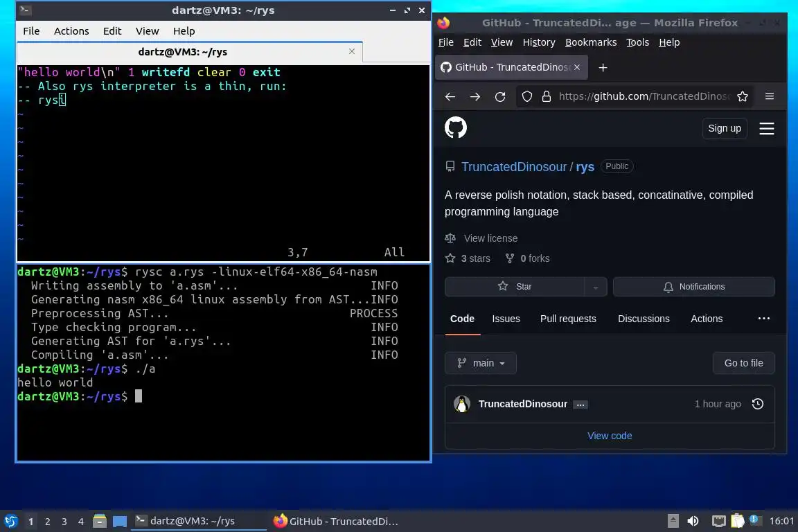Switch to the Issues tab
Viewport: 798px width, 532px height.
(x=506, y=319)
